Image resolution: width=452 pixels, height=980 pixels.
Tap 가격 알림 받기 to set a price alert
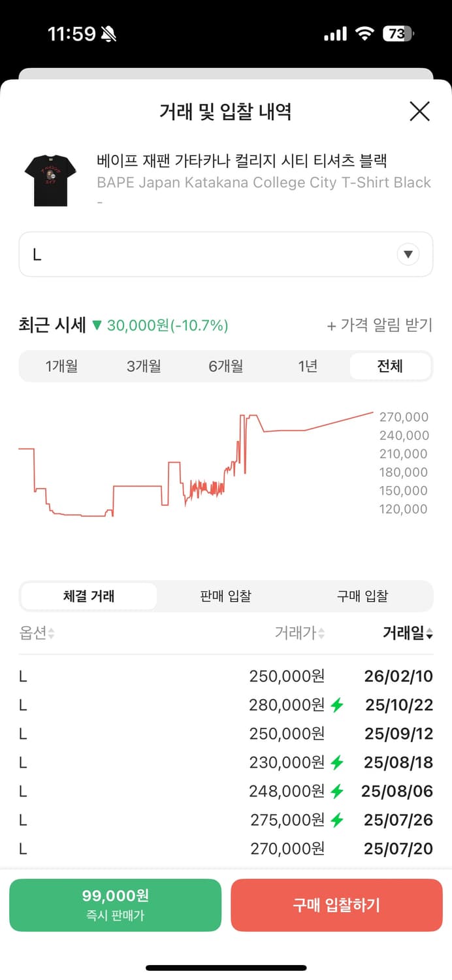pyautogui.click(x=381, y=325)
